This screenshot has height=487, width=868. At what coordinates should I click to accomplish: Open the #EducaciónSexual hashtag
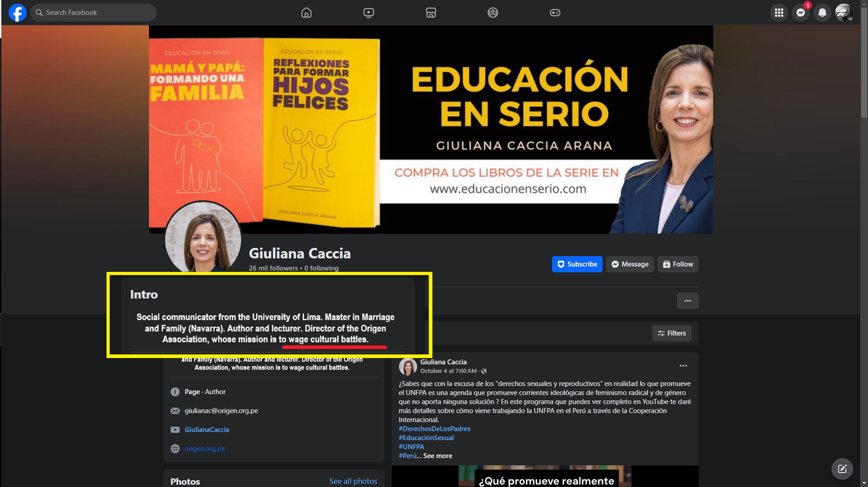click(427, 438)
